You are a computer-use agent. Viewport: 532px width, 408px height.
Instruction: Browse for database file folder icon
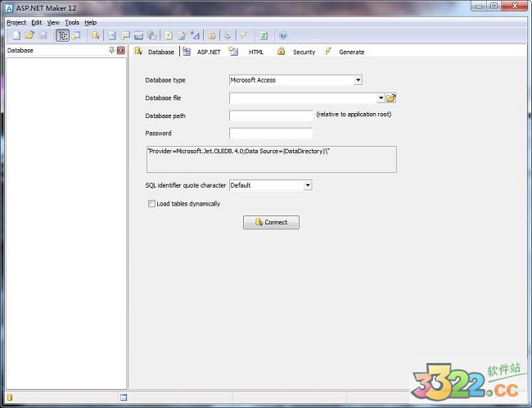(391, 98)
